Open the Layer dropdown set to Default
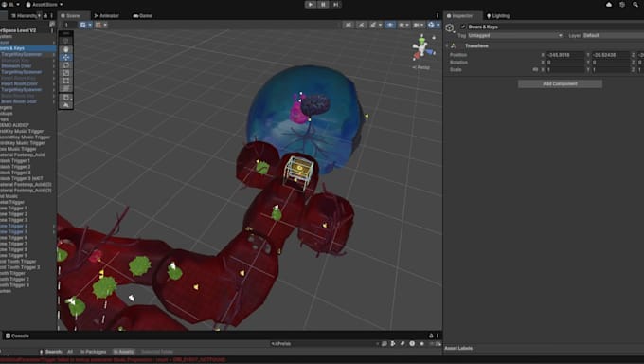The height and width of the screenshot is (364, 644). point(613,35)
